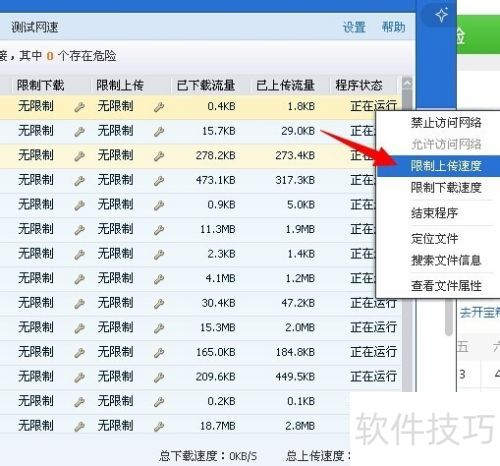Image resolution: width=500 pixels, height=466 pixels.
Task: Click upload-limit wrench icon in 11.3MB row
Action: [159, 230]
